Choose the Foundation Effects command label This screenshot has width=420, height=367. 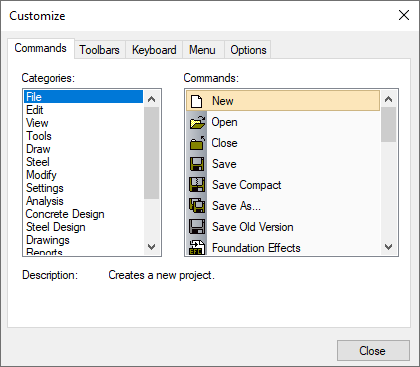(x=256, y=248)
